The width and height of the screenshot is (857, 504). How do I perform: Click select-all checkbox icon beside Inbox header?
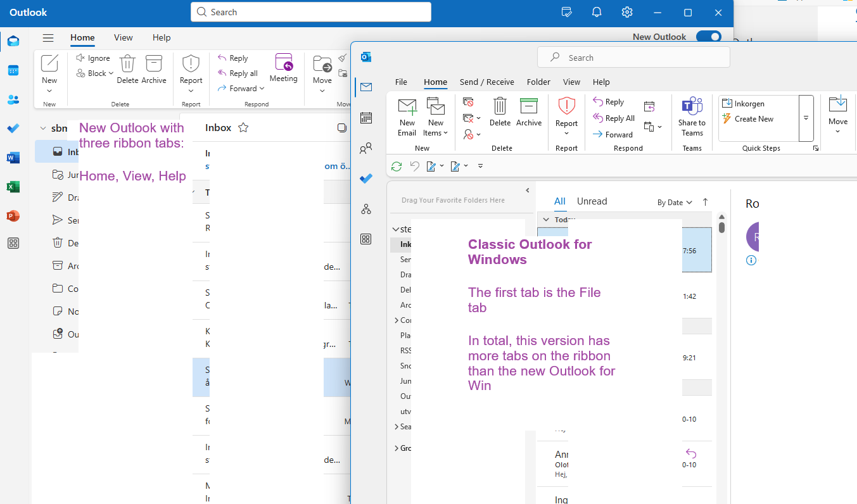(x=342, y=128)
